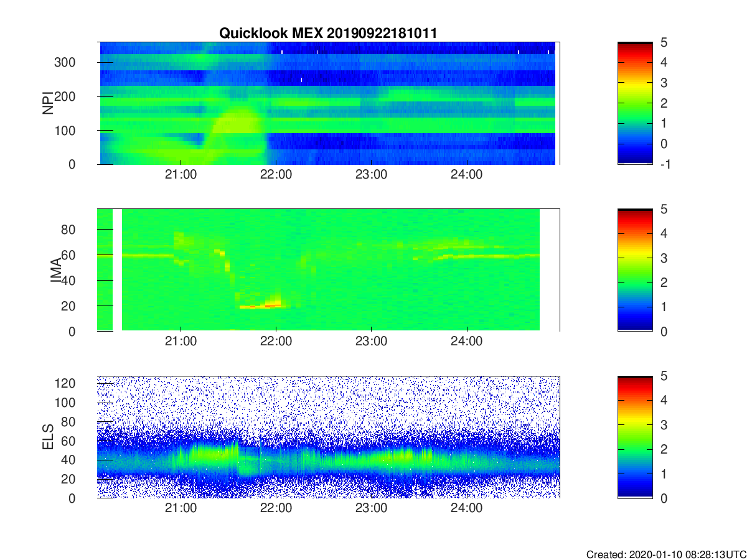Click the NPI panel colorbar

(x=635, y=103)
